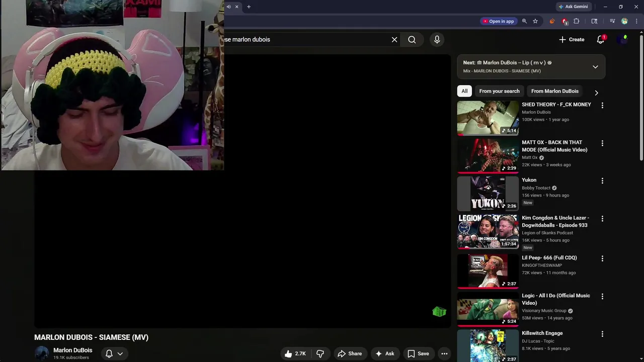This screenshot has width=644, height=362.
Task: Dislike the video with thumbs down
Action: point(320,354)
